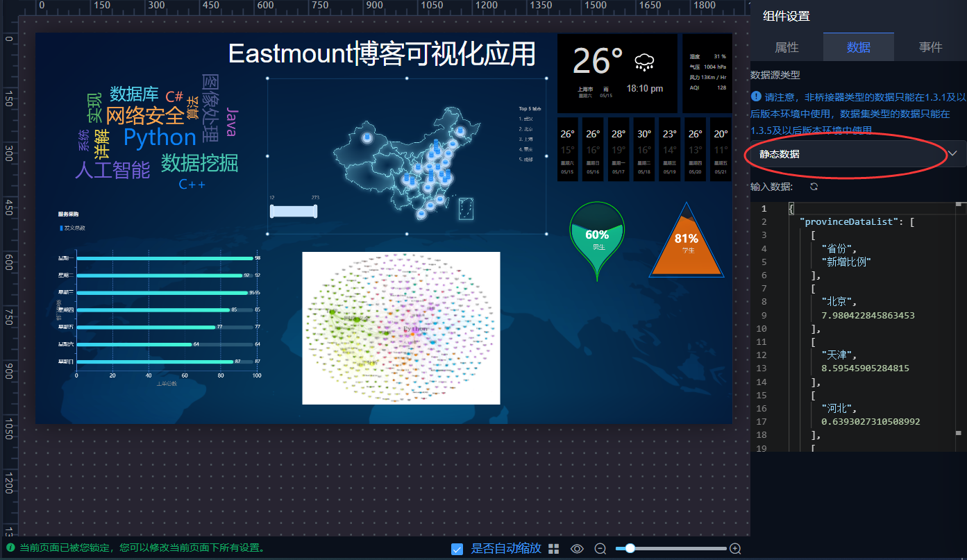The height and width of the screenshot is (560, 967).
Task: Click 数据库 in the word cloud
Action: tap(134, 94)
